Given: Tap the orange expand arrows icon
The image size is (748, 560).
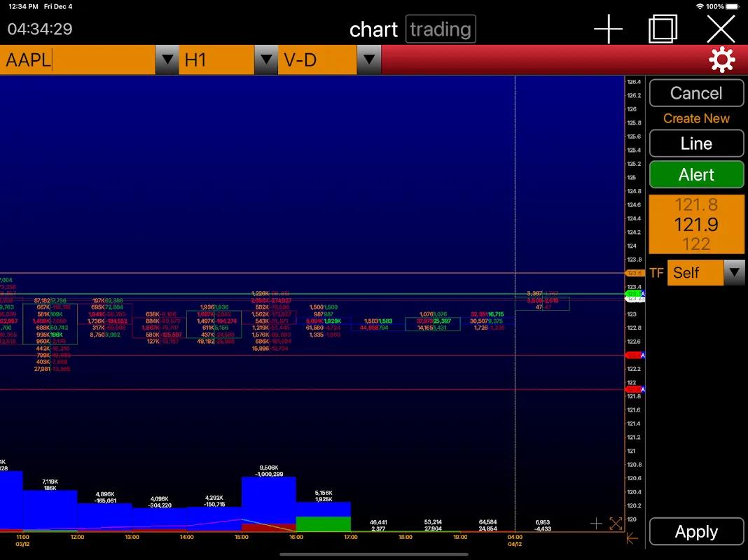Looking at the screenshot, I should coord(616,524).
